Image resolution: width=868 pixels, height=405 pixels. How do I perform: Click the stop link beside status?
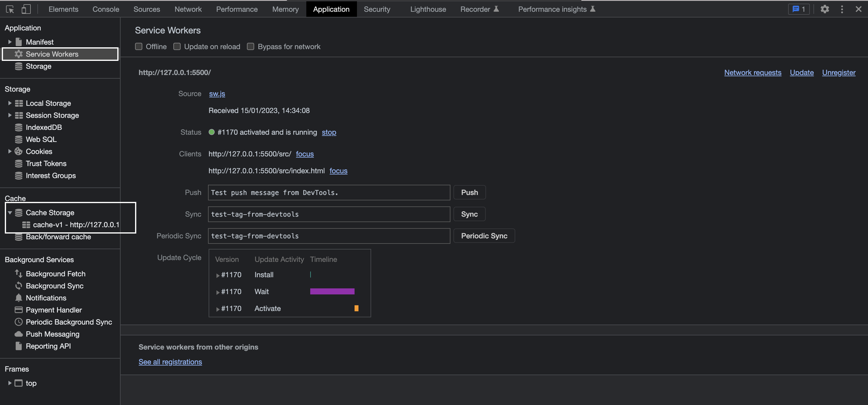click(x=329, y=132)
